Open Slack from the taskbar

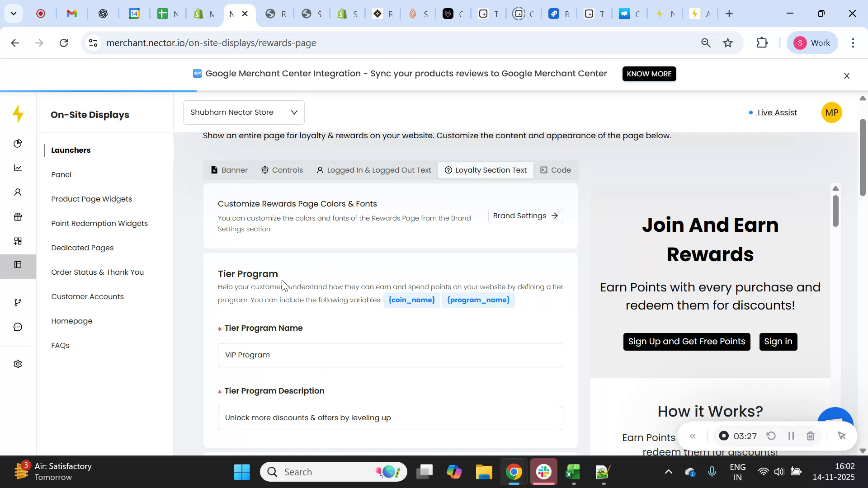click(543, 471)
